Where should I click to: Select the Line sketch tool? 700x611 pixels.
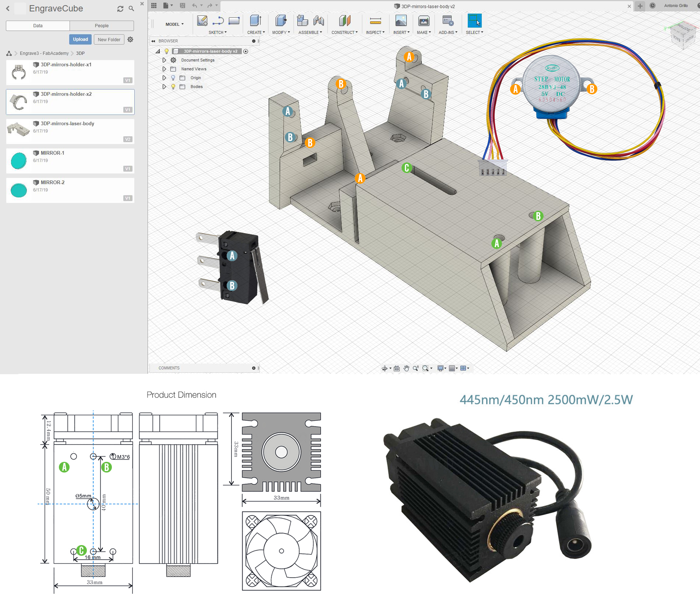pos(218,21)
